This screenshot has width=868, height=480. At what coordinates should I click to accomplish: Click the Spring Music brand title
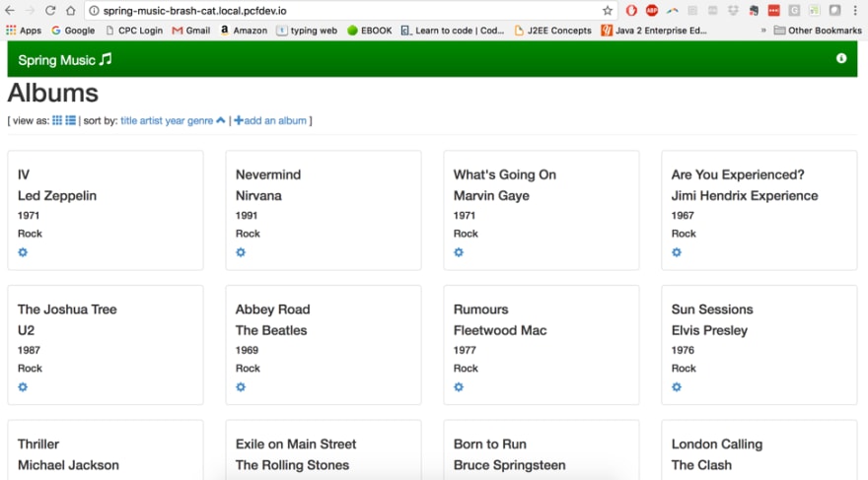(x=65, y=59)
